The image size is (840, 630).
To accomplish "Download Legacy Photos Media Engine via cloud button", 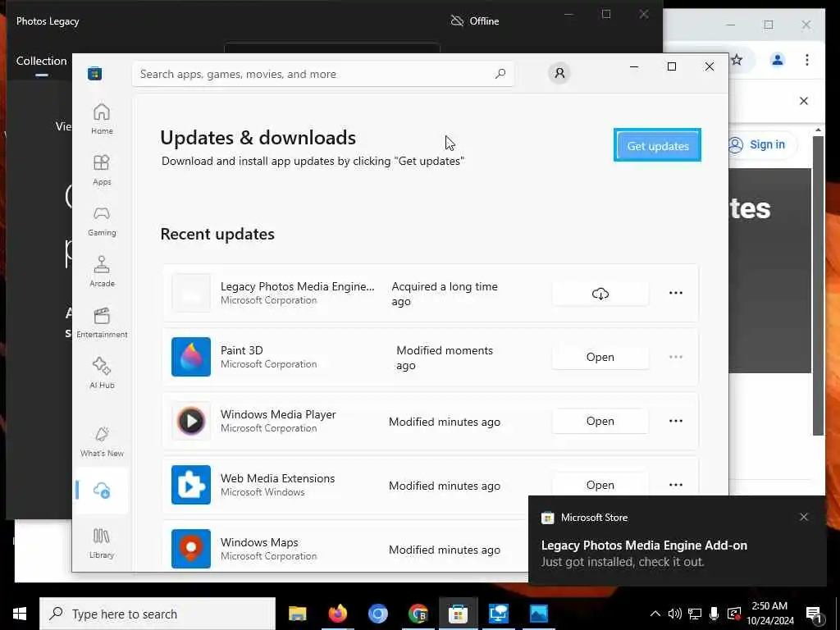I will tap(600, 293).
